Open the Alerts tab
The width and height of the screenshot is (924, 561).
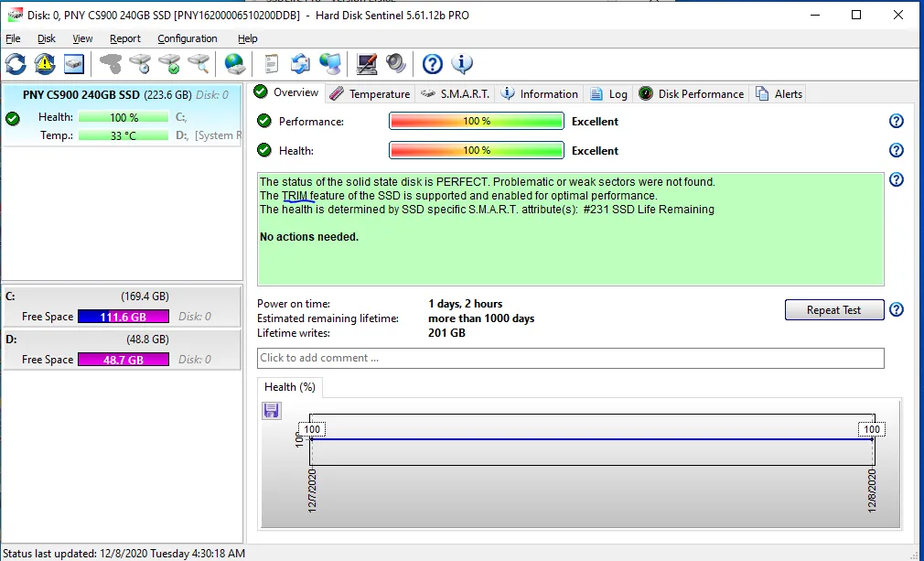(779, 93)
